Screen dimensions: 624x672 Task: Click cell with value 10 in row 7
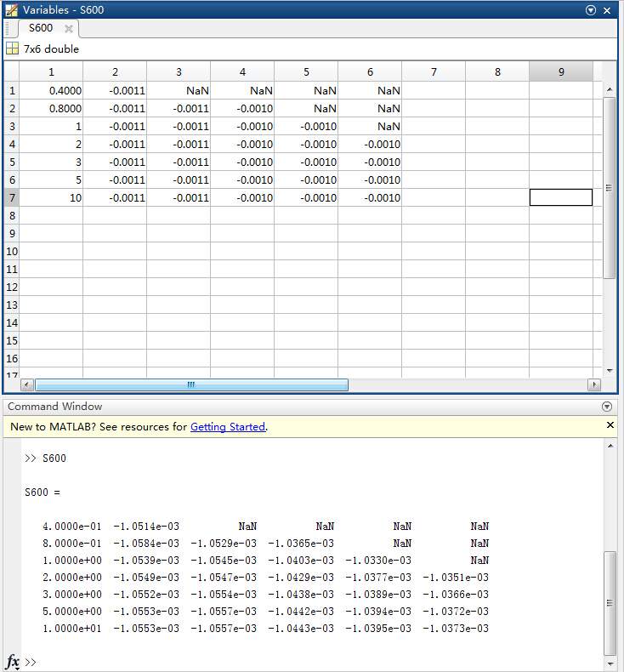(51, 198)
